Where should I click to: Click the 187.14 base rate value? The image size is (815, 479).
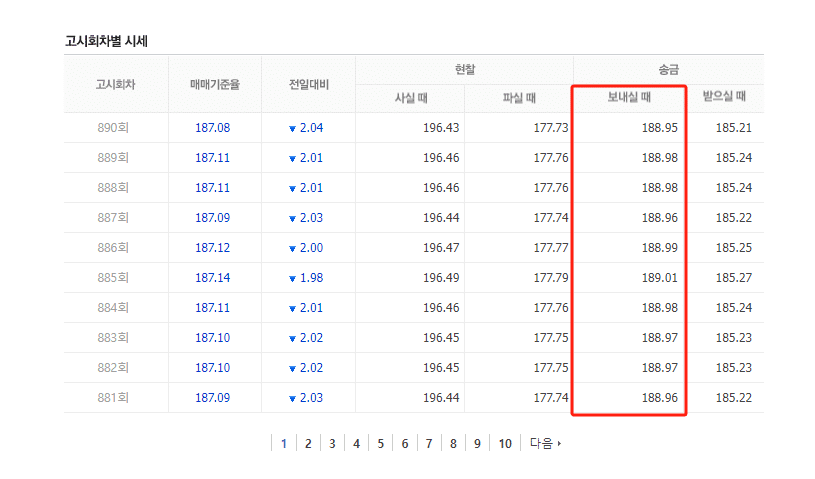click(x=212, y=278)
